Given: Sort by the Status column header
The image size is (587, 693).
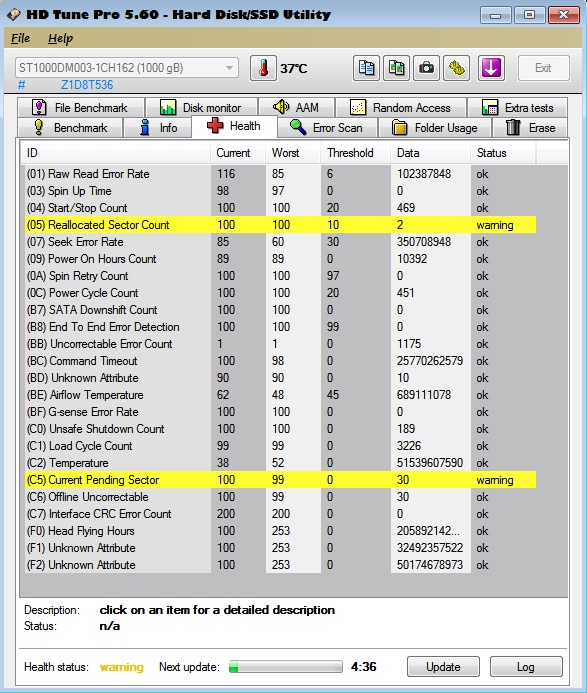Looking at the screenshot, I should (x=503, y=153).
